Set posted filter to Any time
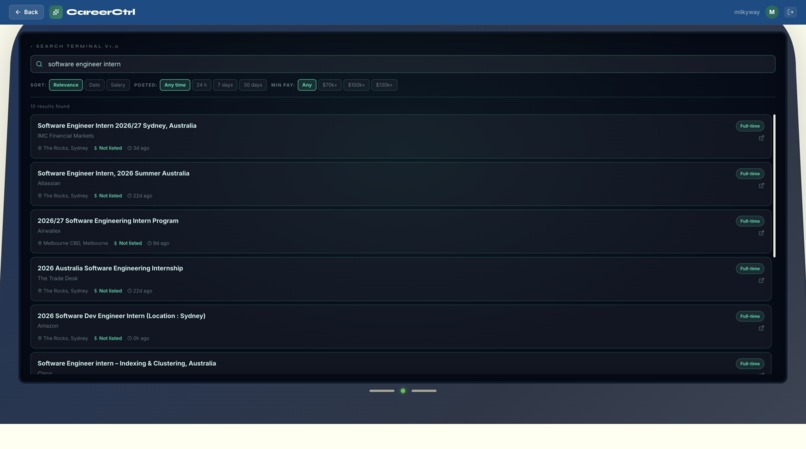 pos(175,85)
